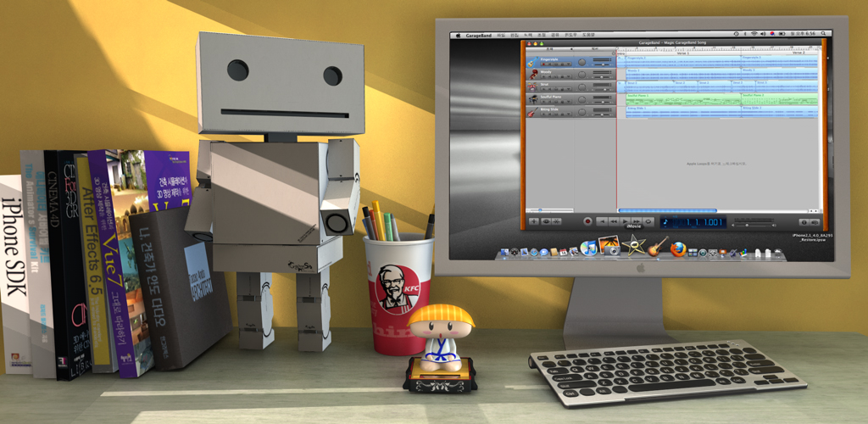Open the Share (공유) menu
The height and width of the screenshot is (424, 868).
554,34
